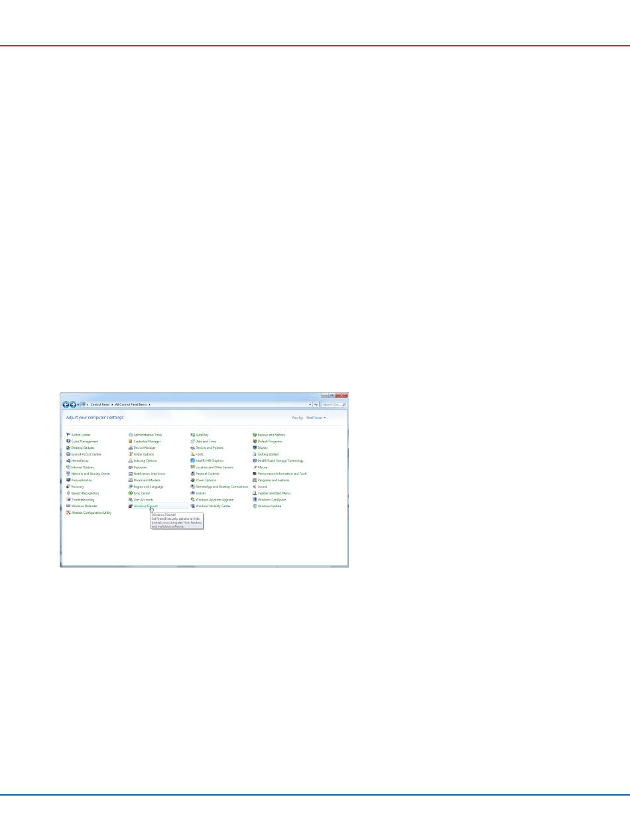Open Windows Firewall
Viewport: 630px width, 840px height.
(x=143, y=506)
